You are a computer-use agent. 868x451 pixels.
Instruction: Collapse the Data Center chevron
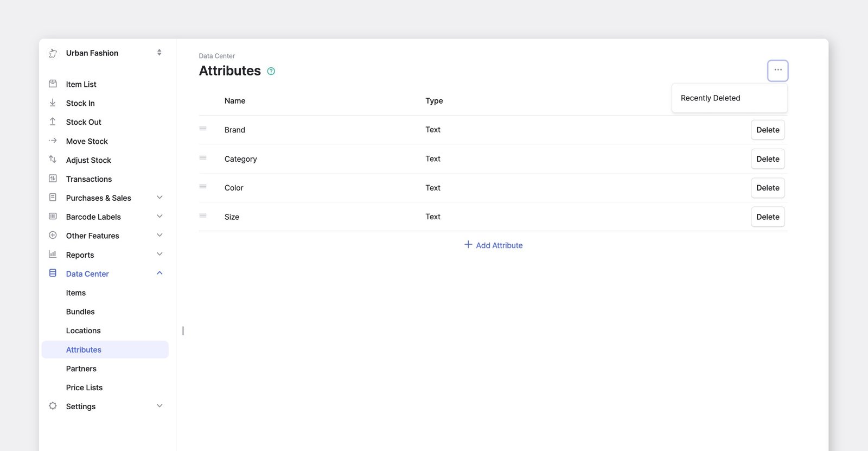(159, 273)
